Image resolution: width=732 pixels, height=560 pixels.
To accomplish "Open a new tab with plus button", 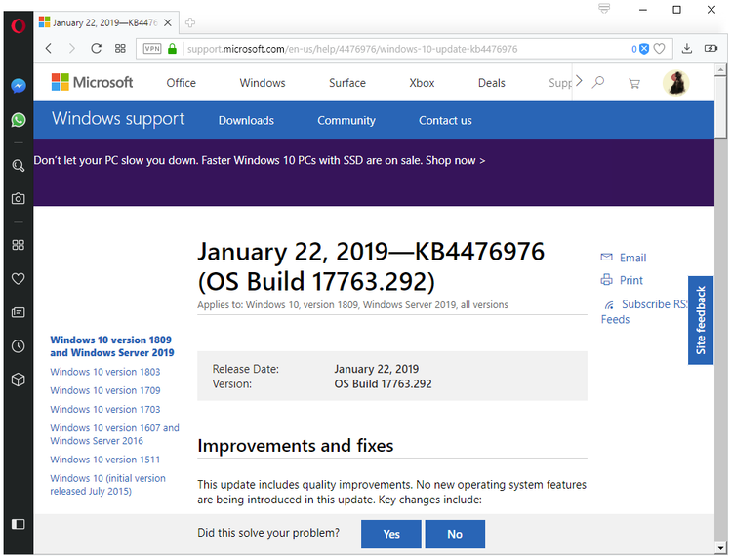I will (190, 22).
